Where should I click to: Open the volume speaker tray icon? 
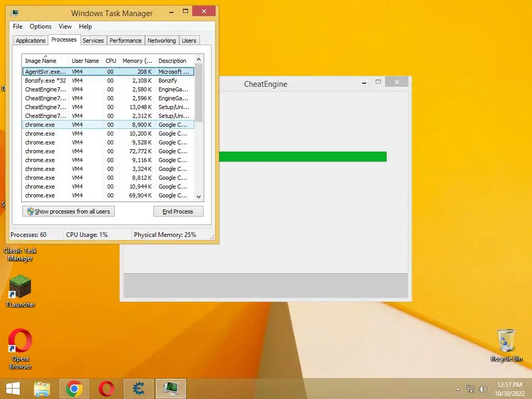483,389
